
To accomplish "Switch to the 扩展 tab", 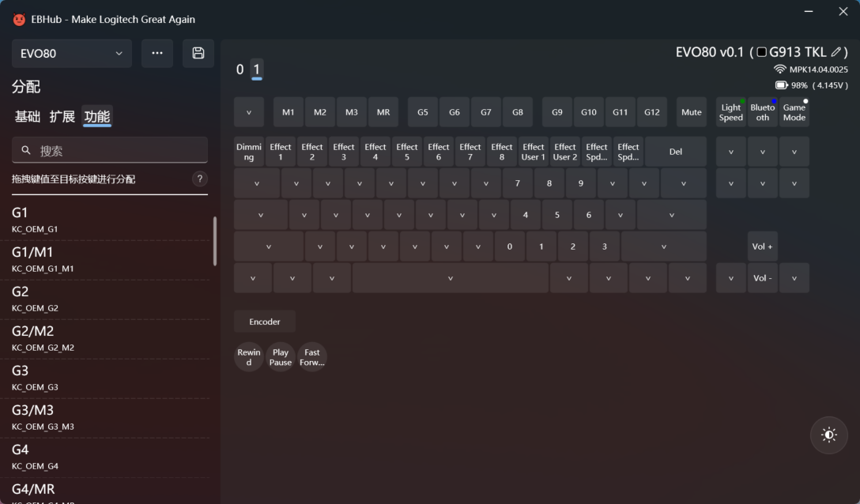I will 62,115.
